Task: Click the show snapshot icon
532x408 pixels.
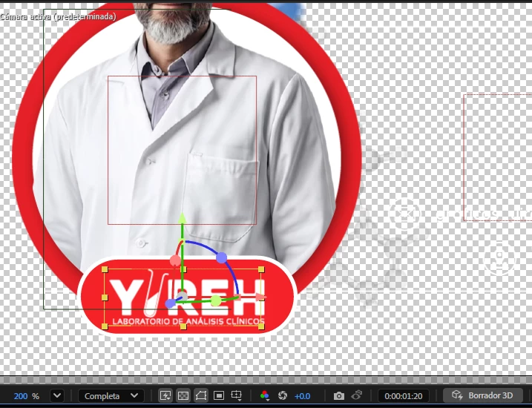Action: [x=357, y=395]
